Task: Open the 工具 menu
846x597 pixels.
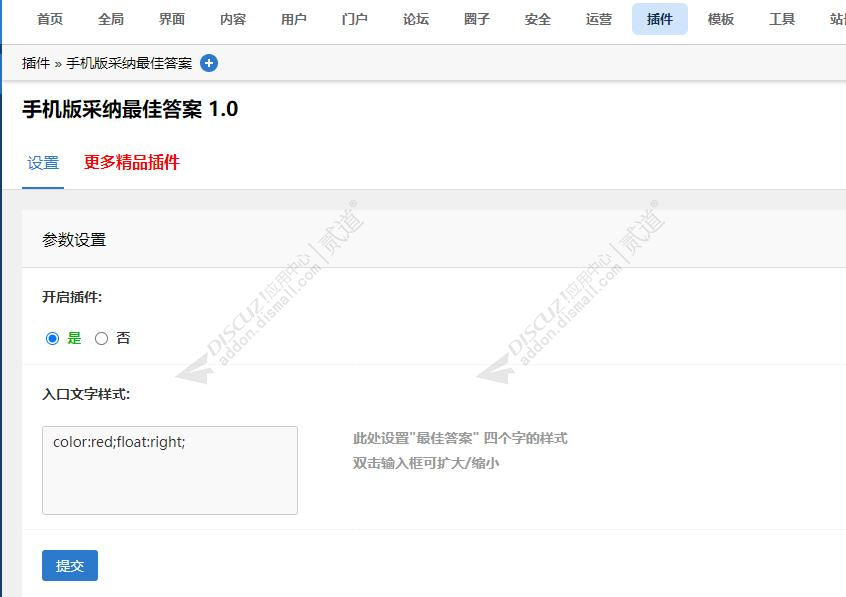Action: (782, 19)
